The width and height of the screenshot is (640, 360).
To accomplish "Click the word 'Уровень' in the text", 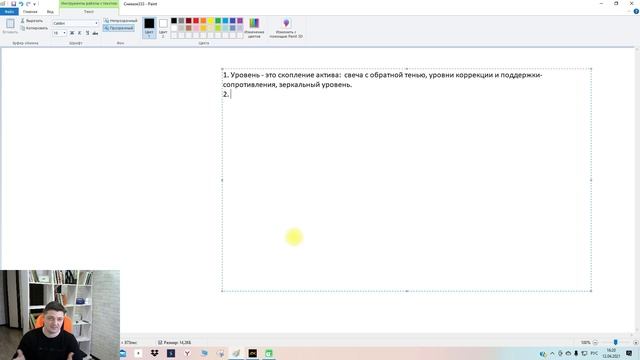I will [244, 75].
